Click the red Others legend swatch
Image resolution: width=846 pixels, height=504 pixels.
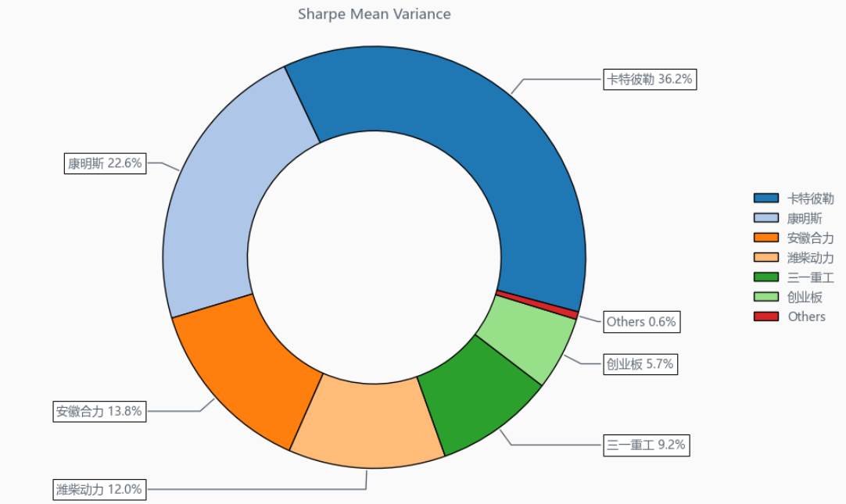pos(766,316)
